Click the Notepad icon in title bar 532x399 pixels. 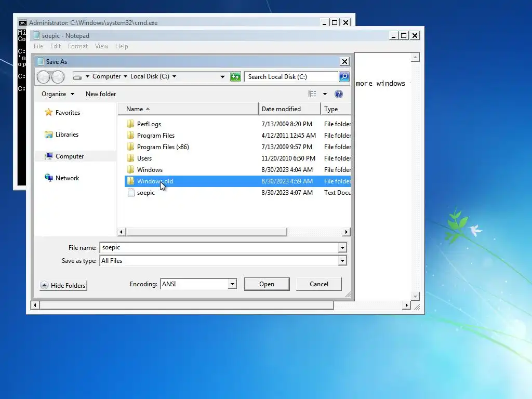(37, 36)
